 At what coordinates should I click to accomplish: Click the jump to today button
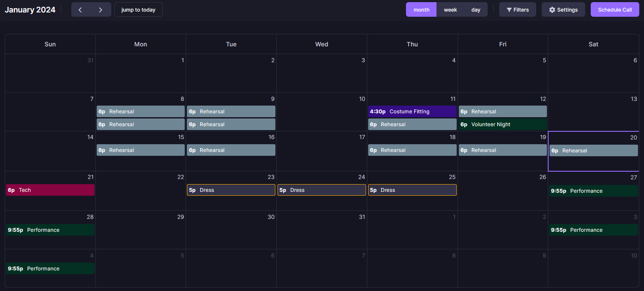138,9
